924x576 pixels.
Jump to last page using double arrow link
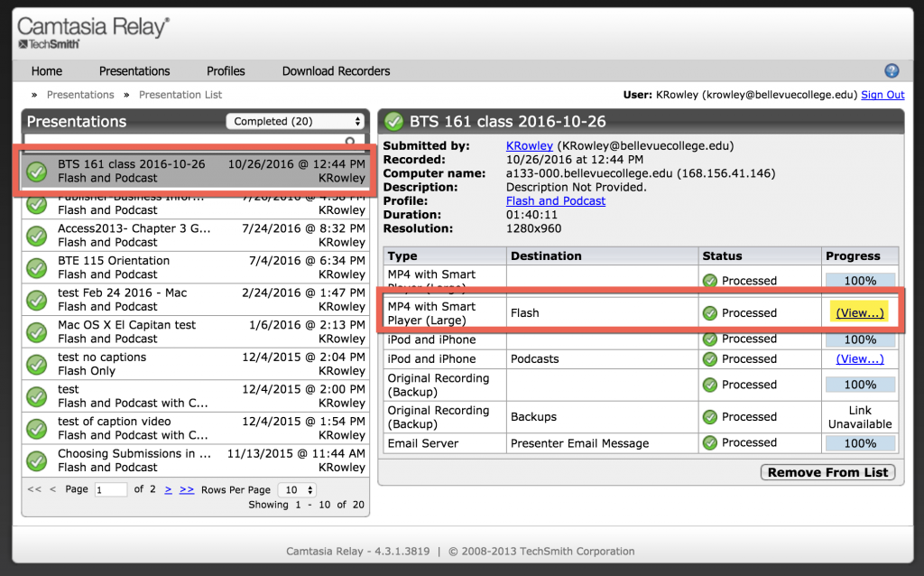click(187, 489)
